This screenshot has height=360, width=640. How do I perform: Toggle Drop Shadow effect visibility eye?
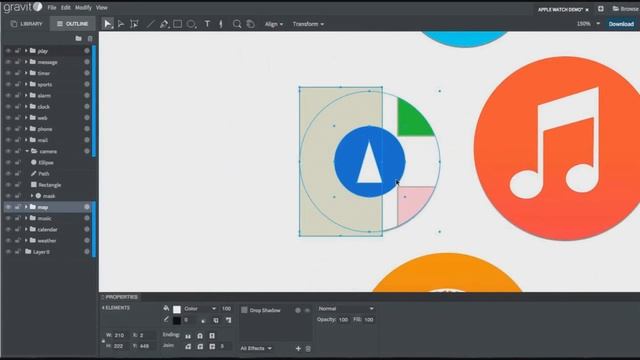coord(307,310)
